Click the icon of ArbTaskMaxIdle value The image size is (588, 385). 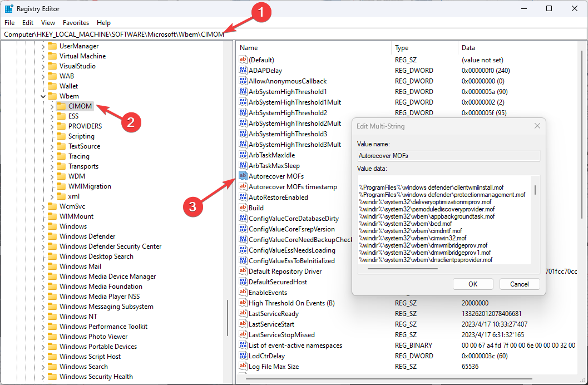(243, 155)
